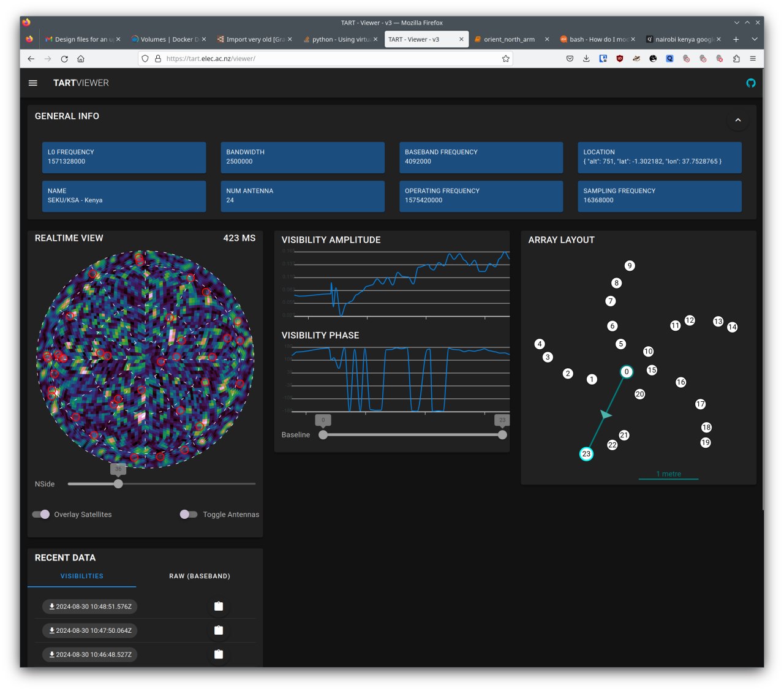Open the hamburger navigation menu
This screenshot has height=691, width=784.
[33, 83]
